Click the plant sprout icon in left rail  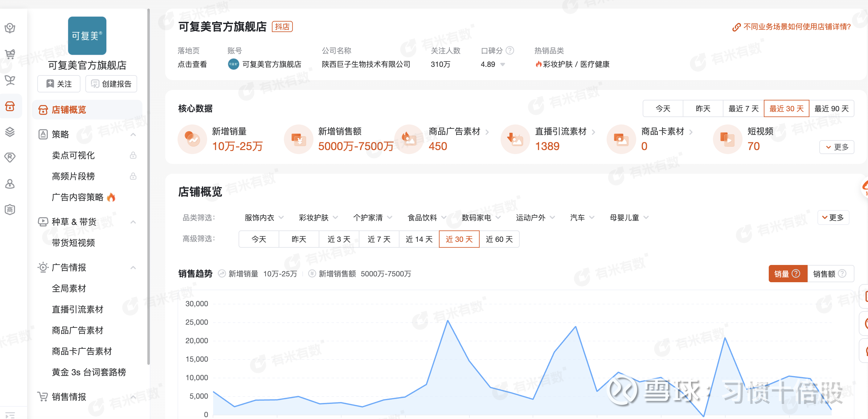click(x=10, y=80)
